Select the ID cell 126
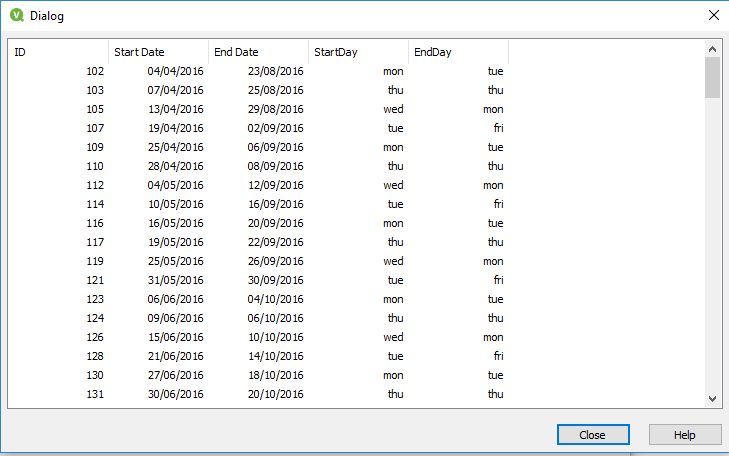Image resolution: width=729 pixels, height=456 pixels. (x=95, y=337)
